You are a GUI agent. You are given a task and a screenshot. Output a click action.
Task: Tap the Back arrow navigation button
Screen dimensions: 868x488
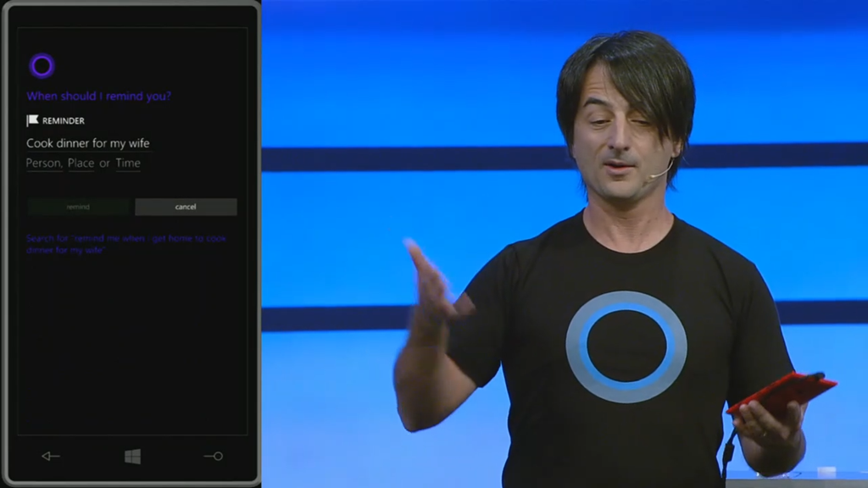coord(50,456)
